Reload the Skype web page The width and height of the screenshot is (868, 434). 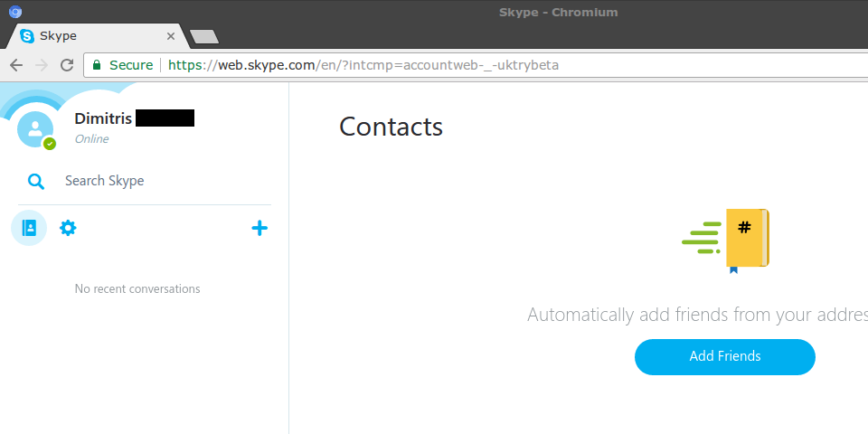(x=67, y=65)
